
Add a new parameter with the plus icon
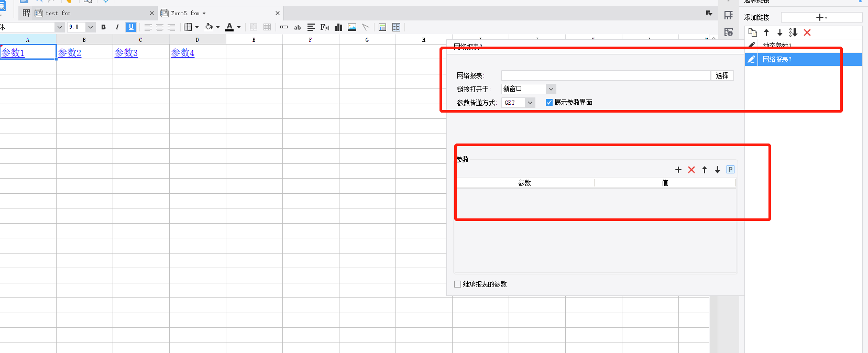point(678,170)
